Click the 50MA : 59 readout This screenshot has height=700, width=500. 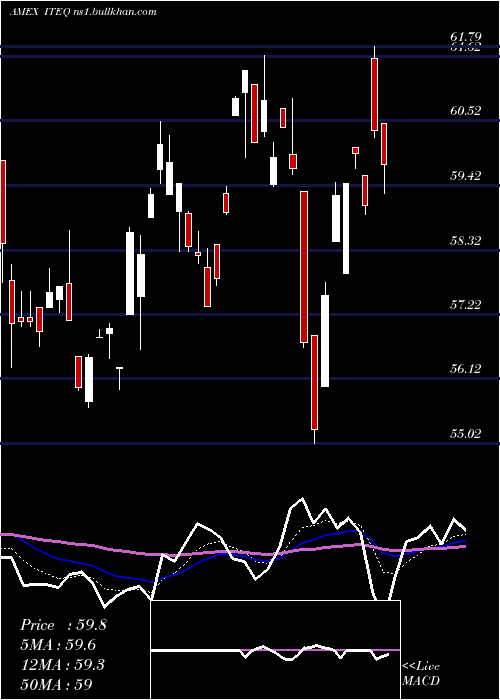(56, 684)
